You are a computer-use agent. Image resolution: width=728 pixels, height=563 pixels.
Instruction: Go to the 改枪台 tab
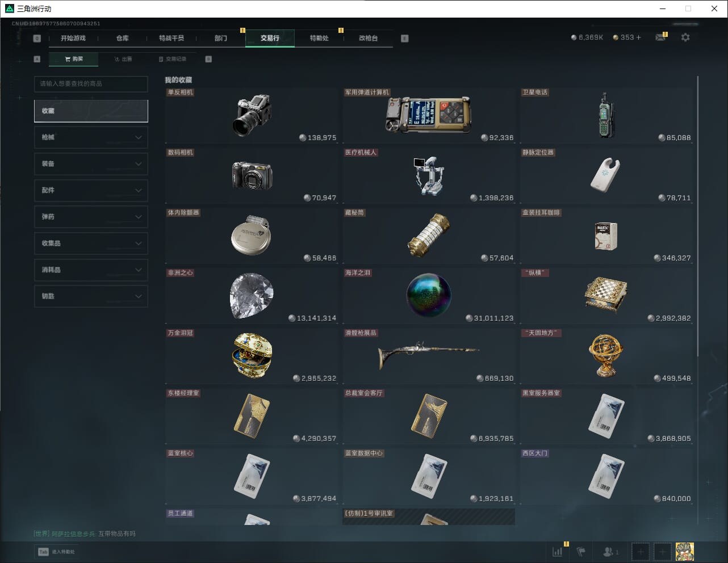pyautogui.click(x=368, y=38)
